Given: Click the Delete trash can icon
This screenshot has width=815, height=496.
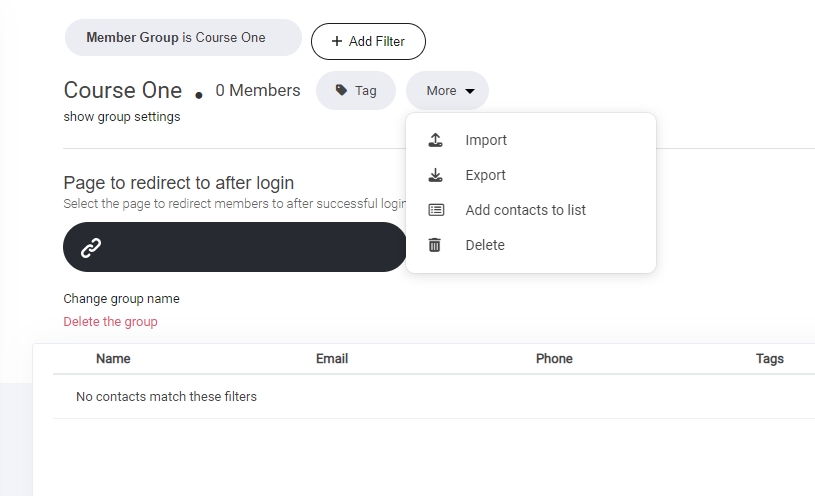Looking at the screenshot, I should [x=435, y=245].
